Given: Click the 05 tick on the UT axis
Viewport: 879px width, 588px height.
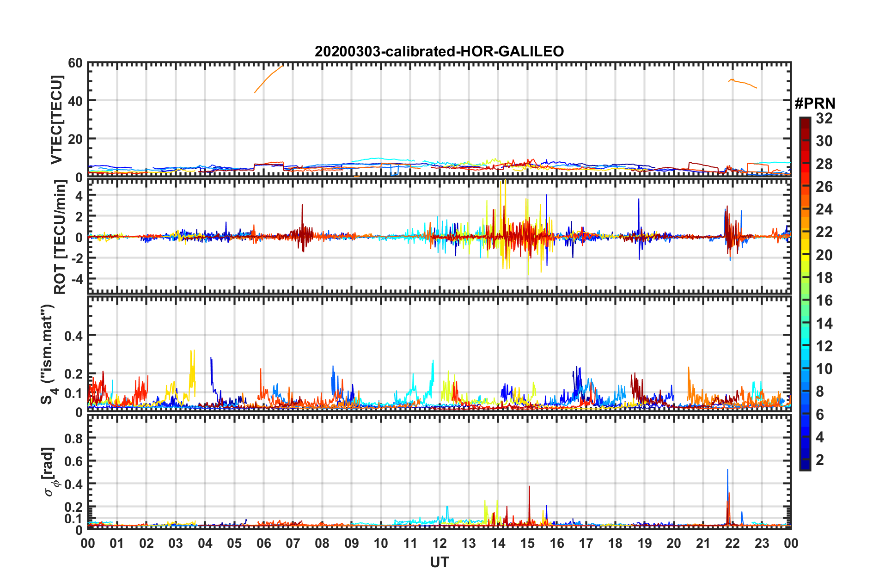Looking at the screenshot, I should (234, 543).
